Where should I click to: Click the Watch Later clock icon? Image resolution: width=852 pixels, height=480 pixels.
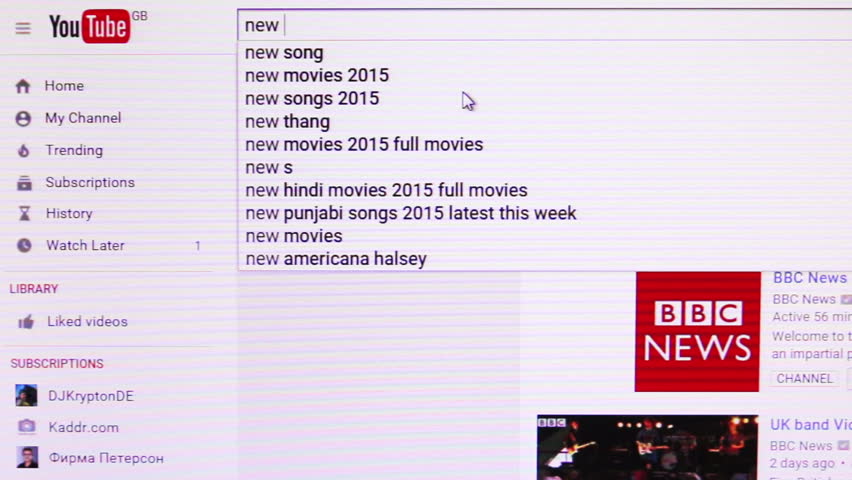pos(24,245)
